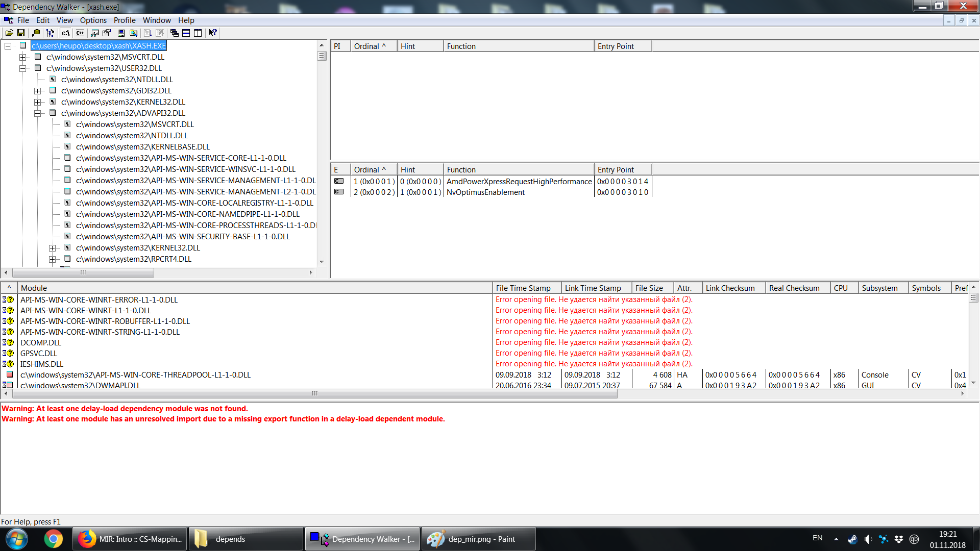Toggle Undecorate C++ Functions button
This screenshot has height=551, width=980.
[80, 33]
